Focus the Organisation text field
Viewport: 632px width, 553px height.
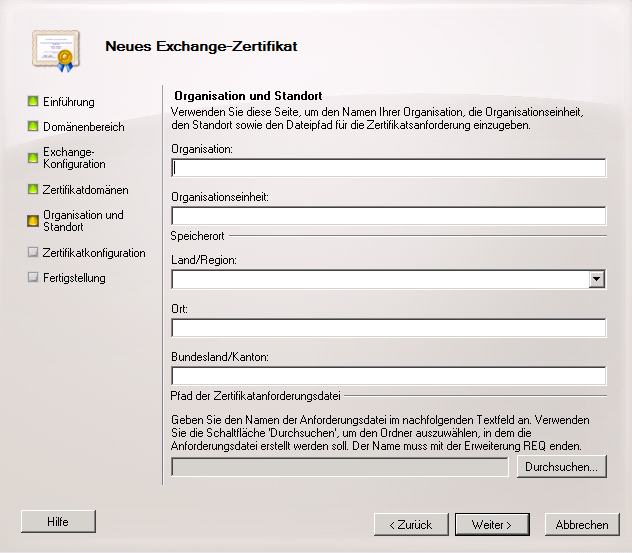point(388,168)
